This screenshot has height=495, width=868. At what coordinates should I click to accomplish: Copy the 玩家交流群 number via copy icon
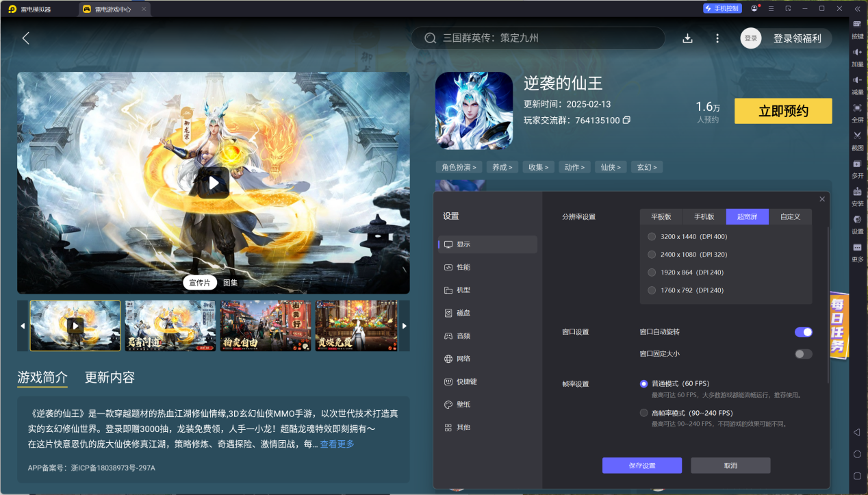click(x=627, y=119)
